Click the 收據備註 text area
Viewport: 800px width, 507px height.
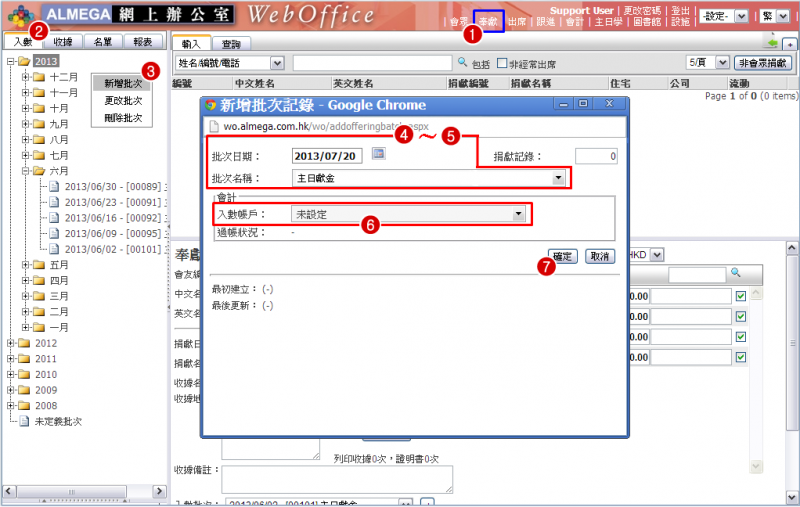click(337, 479)
